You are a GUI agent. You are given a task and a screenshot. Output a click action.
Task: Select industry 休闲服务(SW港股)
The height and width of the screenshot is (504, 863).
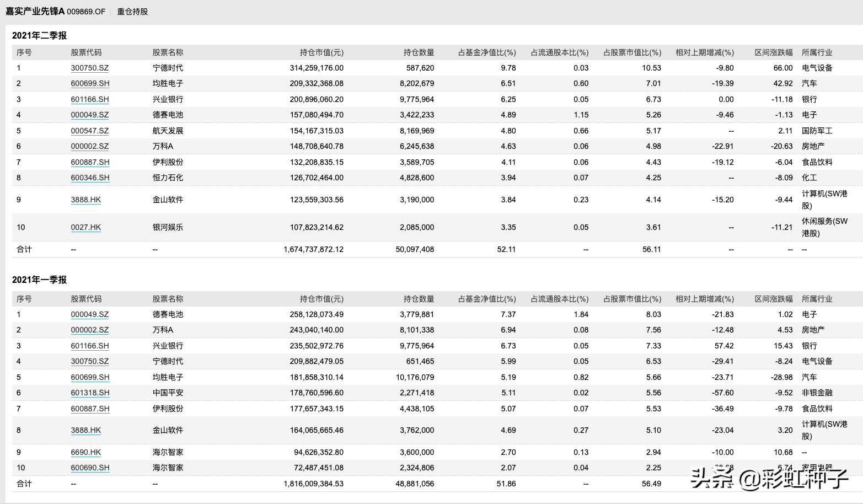coord(825,227)
